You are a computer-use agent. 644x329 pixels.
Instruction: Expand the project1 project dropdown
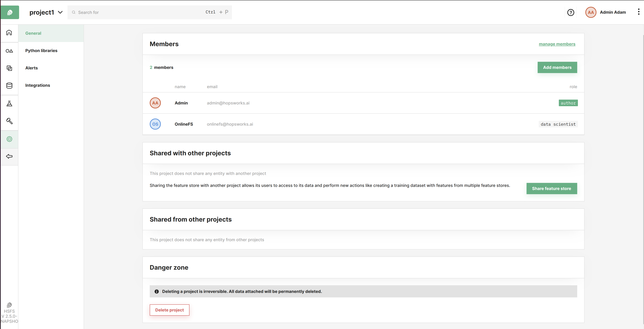(x=46, y=12)
